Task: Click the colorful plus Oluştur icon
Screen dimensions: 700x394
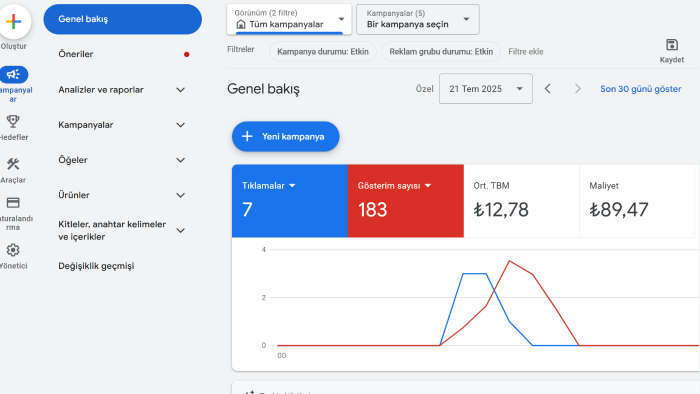Action: (14, 21)
